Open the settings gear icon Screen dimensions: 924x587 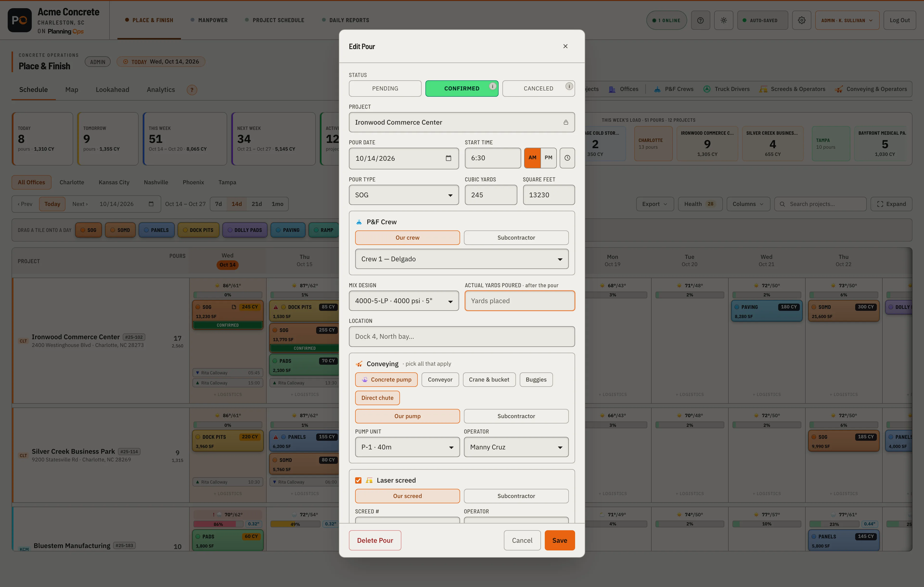click(x=802, y=20)
